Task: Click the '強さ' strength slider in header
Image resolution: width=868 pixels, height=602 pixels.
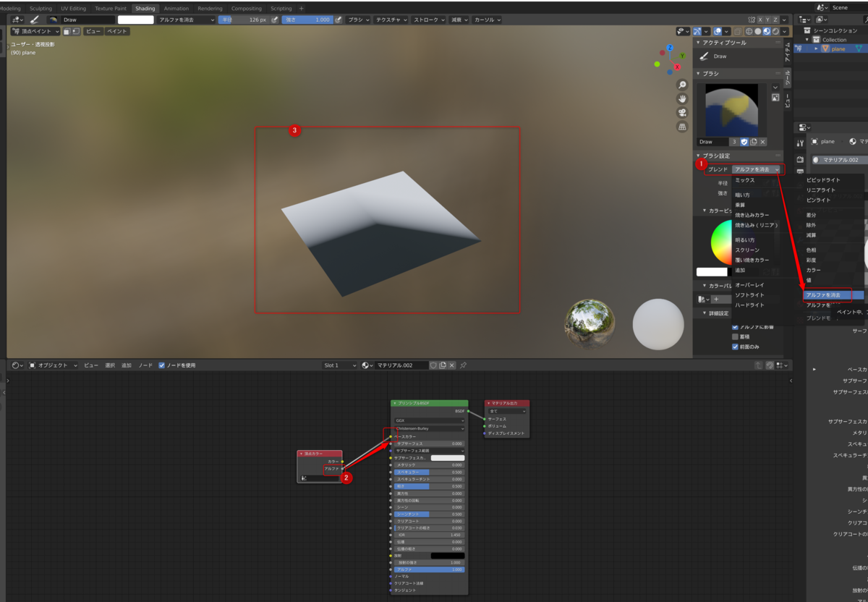Action: (307, 20)
